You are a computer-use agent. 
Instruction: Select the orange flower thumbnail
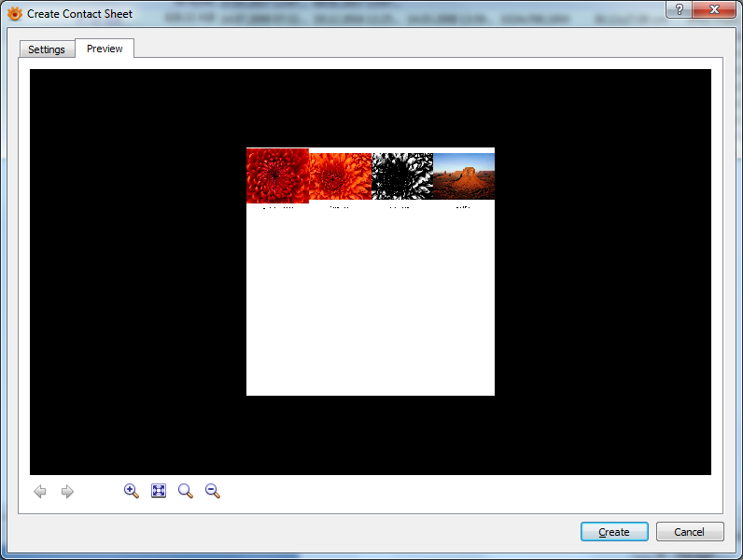[x=340, y=176]
